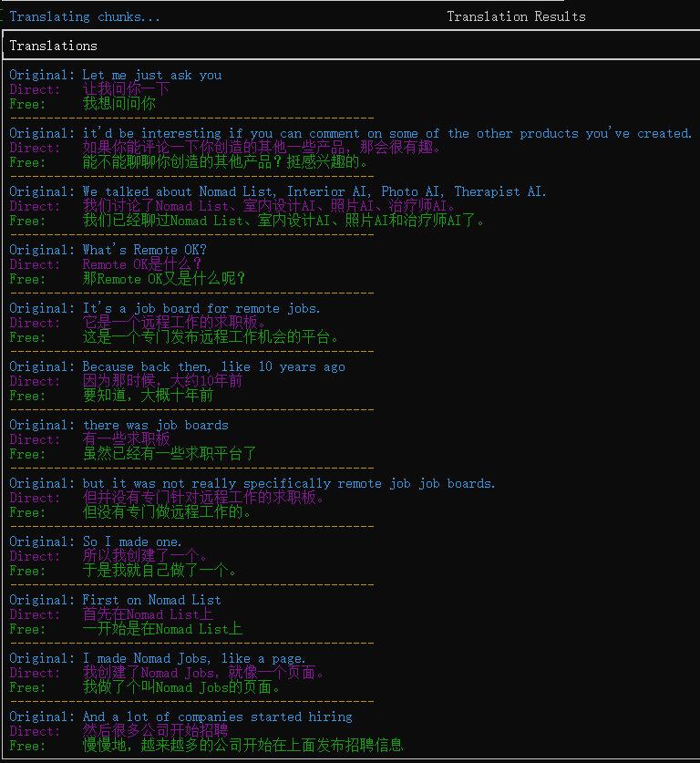Click direct translation 'Remote OK是什么？'
The height and width of the screenshot is (763, 700).
click(x=141, y=264)
